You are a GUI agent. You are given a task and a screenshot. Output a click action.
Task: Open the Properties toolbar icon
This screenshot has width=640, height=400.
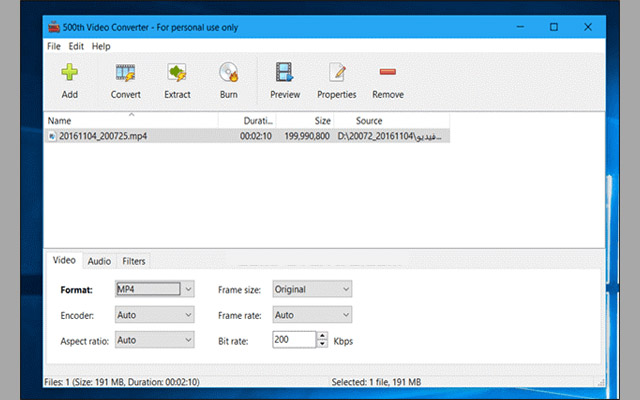(337, 74)
